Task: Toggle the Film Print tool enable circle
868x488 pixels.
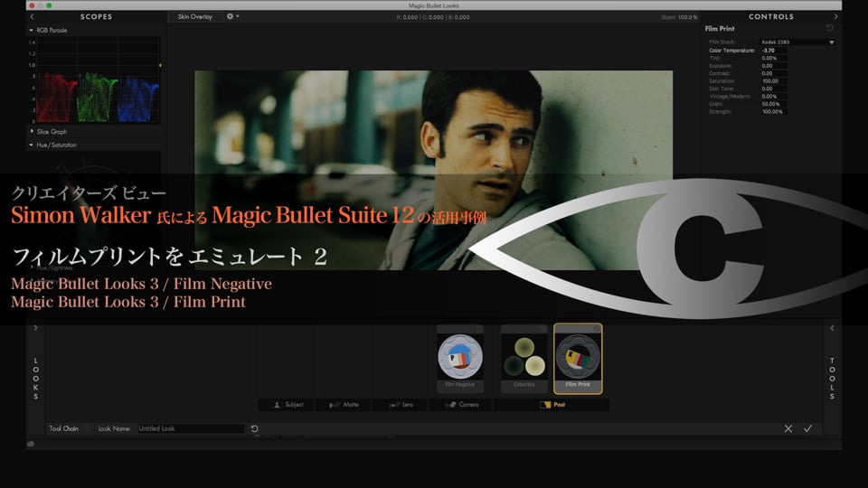Action: pos(597,329)
